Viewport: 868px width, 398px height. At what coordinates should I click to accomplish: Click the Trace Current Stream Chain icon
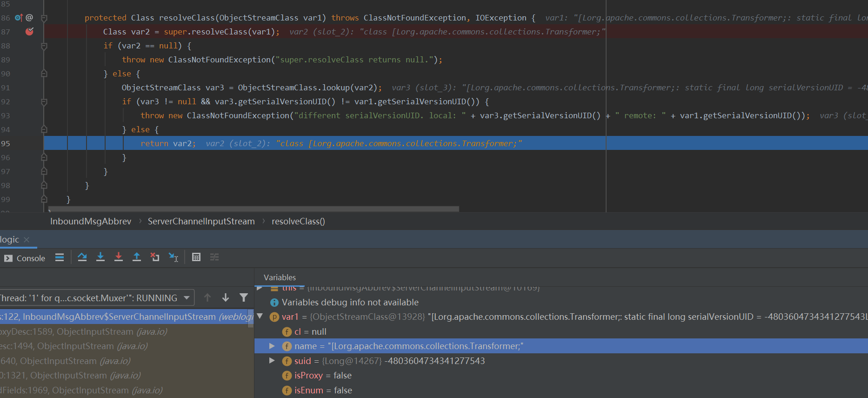pyautogui.click(x=214, y=257)
